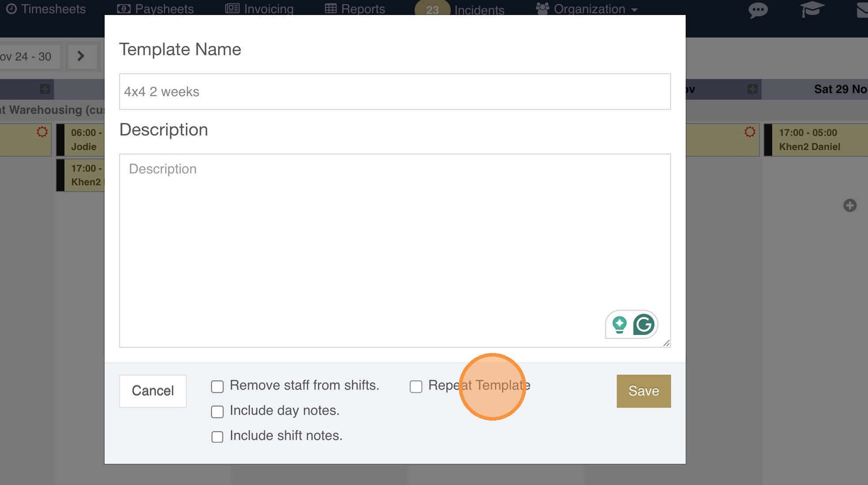
Task: Tick the Include day notes checkbox
Action: tap(217, 412)
